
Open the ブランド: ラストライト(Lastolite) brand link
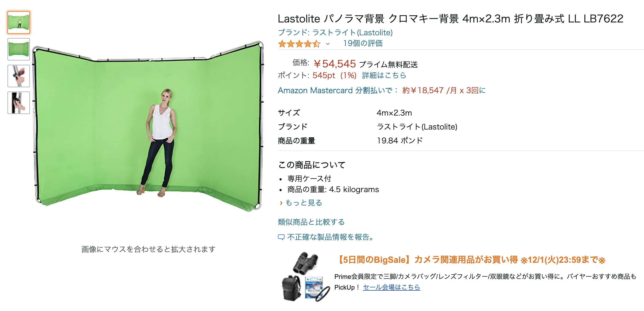(335, 33)
